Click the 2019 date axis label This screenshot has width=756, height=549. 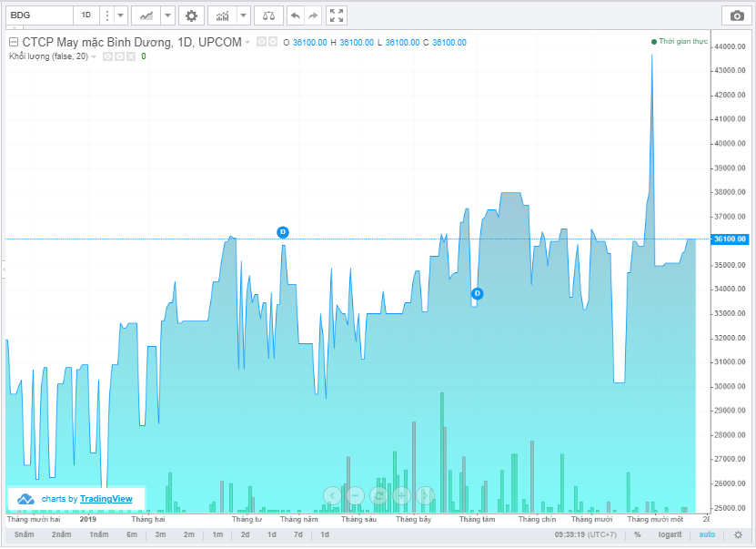(87, 520)
